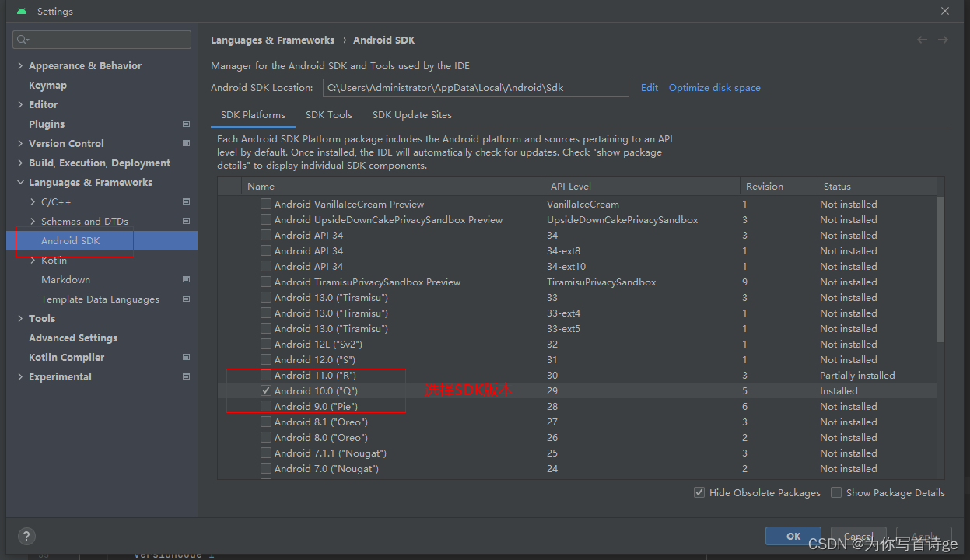Click project-level icon beside Version Control
970x560 pixels.
pos(186,143)
